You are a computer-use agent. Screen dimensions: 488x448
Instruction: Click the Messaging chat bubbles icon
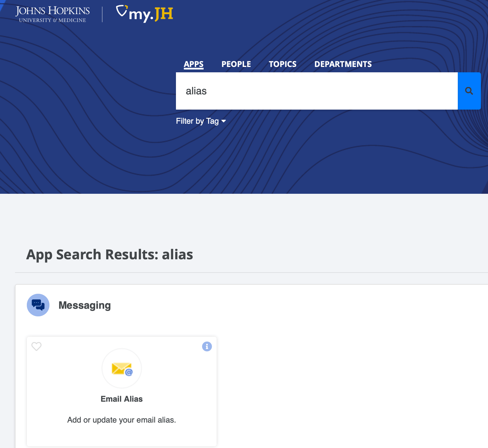click(x=38, y=305)
